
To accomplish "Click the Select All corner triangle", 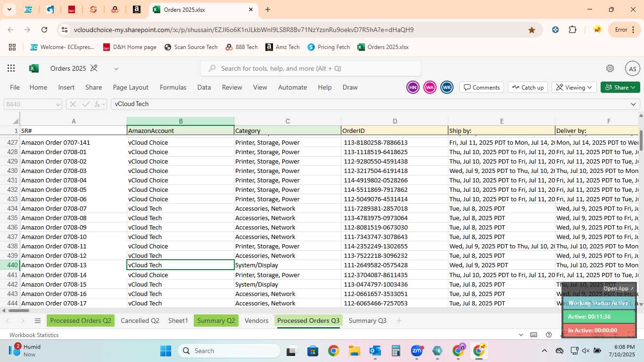I will click(x=16, y=121).
